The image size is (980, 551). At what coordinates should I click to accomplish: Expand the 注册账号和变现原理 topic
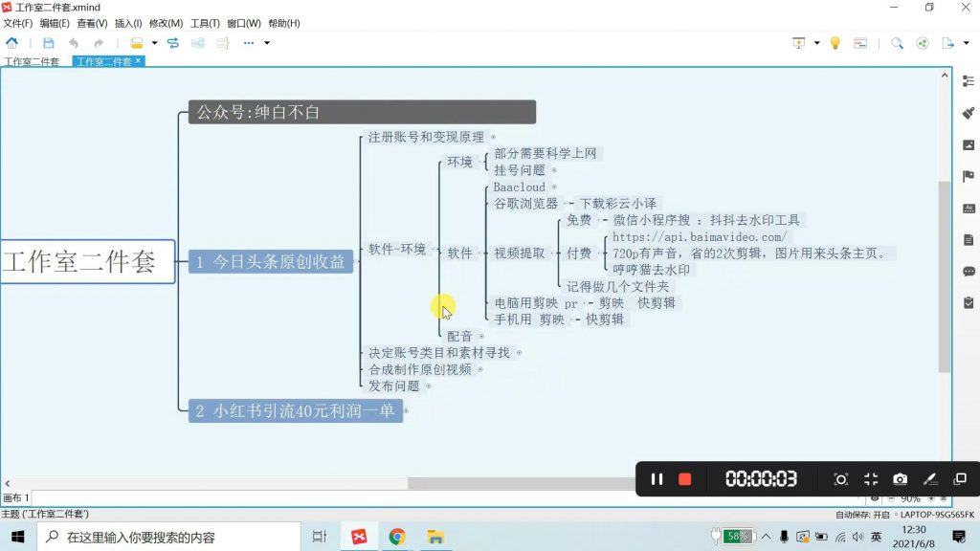point(493,137)
